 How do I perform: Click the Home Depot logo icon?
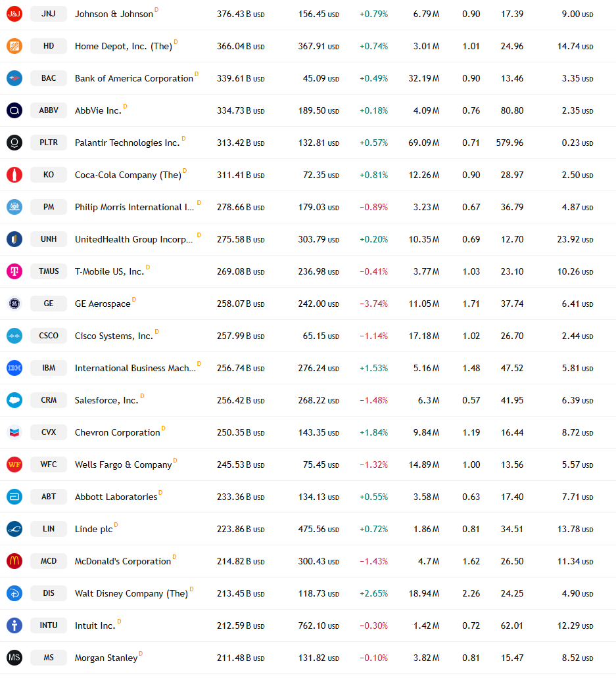pos(14,46)
